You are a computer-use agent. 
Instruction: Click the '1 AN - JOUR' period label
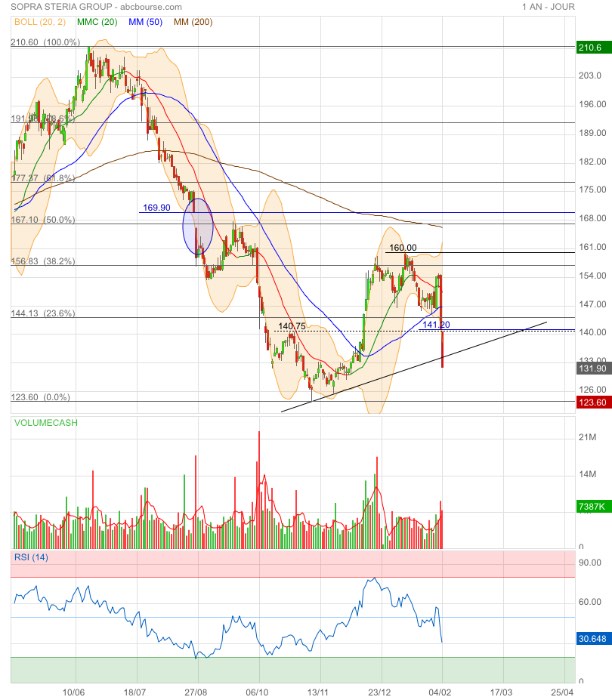pyautogui.click(x=549, y=7)
